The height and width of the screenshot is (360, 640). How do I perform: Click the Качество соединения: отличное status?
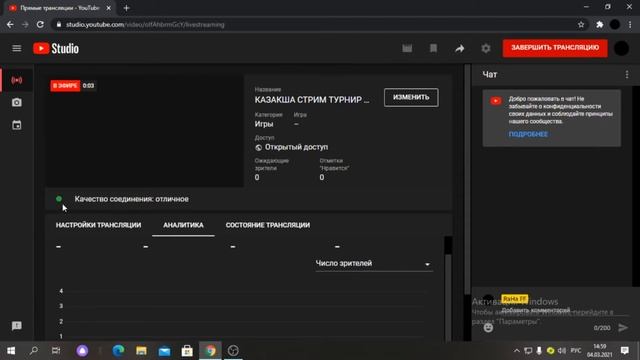131,199
